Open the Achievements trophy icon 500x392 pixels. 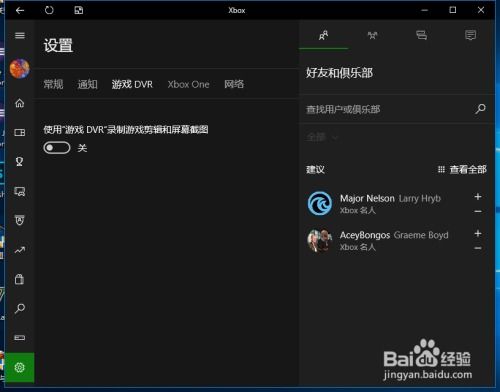(x=20, y=162)
